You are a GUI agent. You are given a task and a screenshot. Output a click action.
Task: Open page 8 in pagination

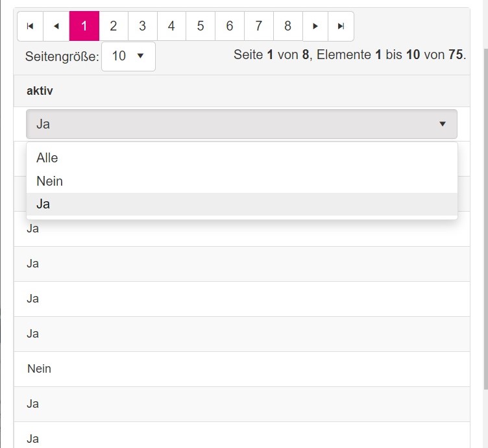click(x=287, y=26)
